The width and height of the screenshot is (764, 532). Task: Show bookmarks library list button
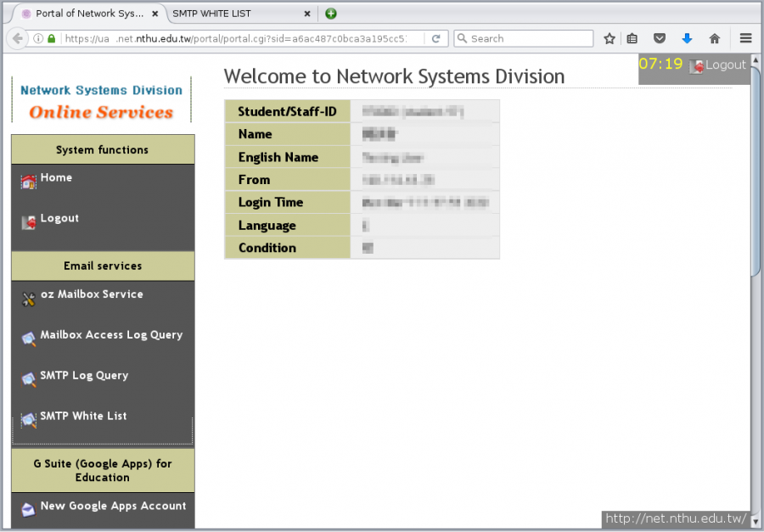[x=632, y=38]
